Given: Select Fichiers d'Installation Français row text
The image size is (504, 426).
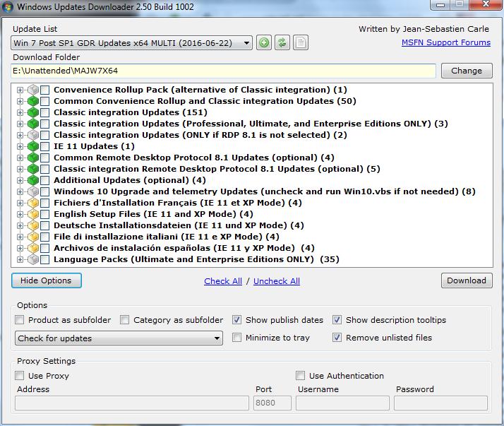Looking at the screenshot, I should pos(178,203).
